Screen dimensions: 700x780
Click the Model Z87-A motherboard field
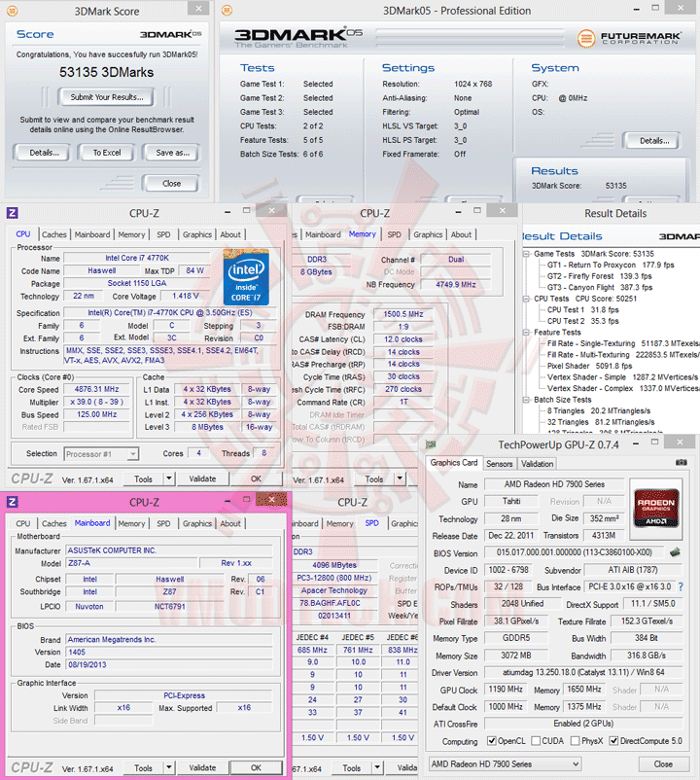pos(131,563)
